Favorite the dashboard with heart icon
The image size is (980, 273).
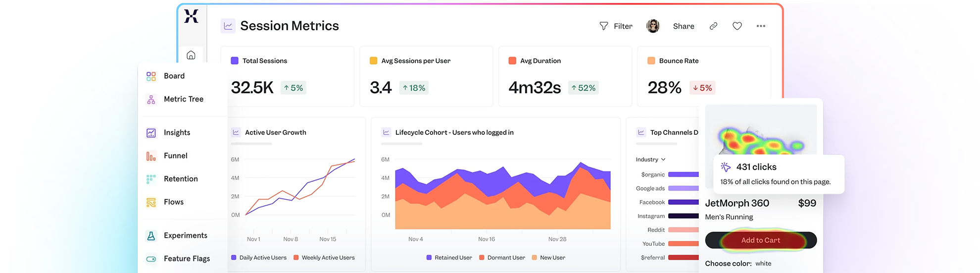point(737,26)
